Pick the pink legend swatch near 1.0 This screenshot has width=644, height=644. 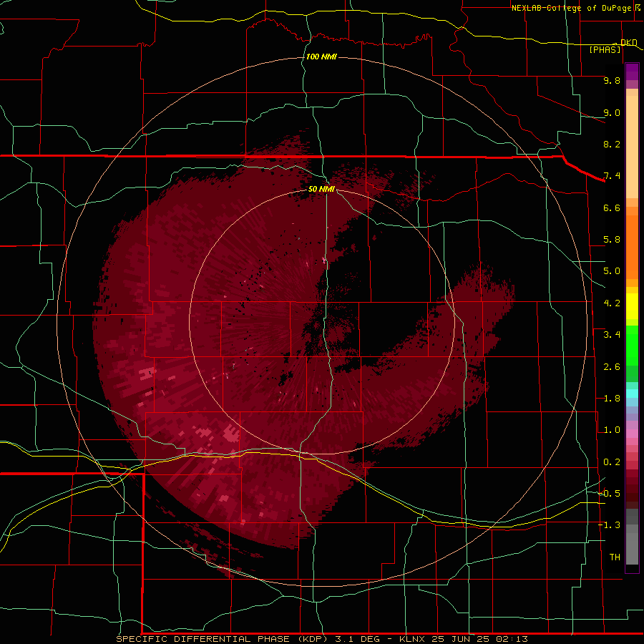click(x=632, y=434)
